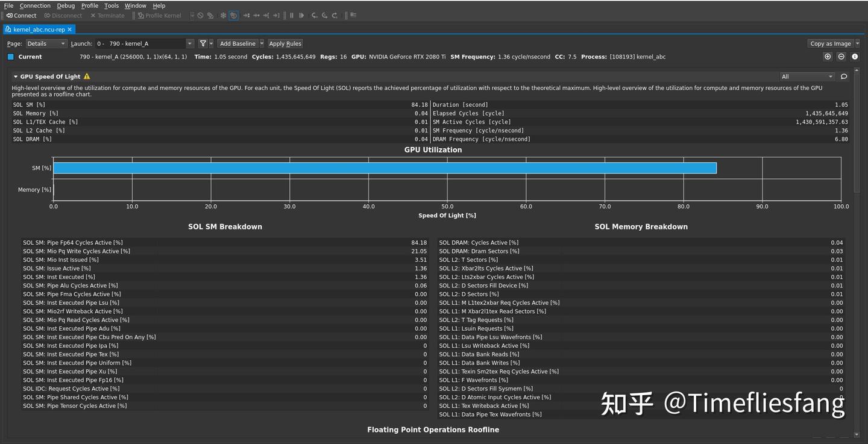Image resolution: width=868 pixels, height=444 pixels.
Task: Click the zoom-in icon on the report header
Action: [x=828, y=57]
